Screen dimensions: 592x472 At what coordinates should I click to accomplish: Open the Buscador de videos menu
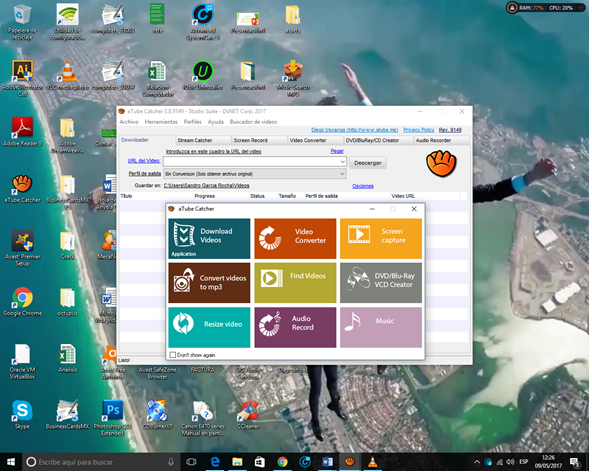pos(254,122)
